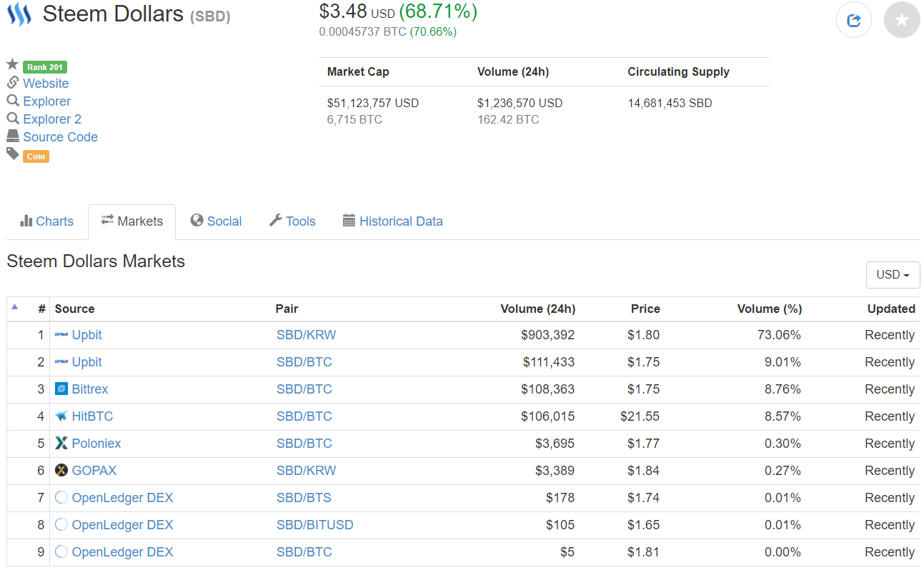Open the Bittrex exchange link
924x570 pixels.
point(90,389)
